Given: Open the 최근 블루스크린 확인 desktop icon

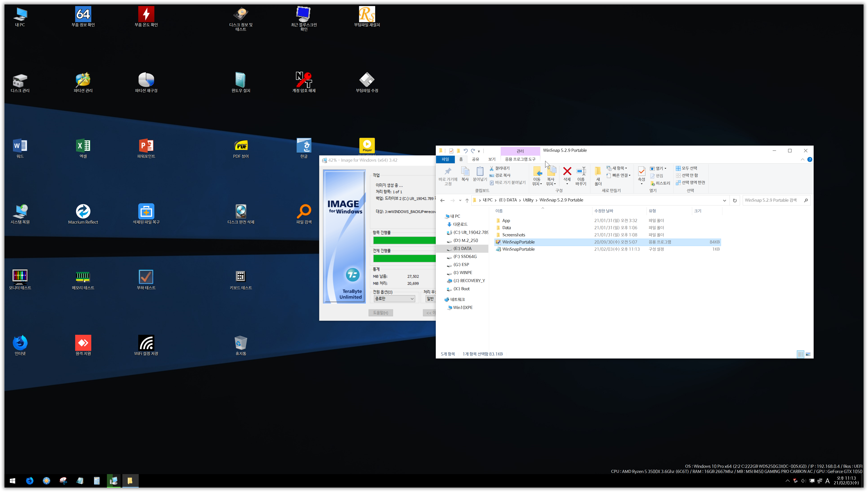Looking at the screenshot, I should pos(304,19).
